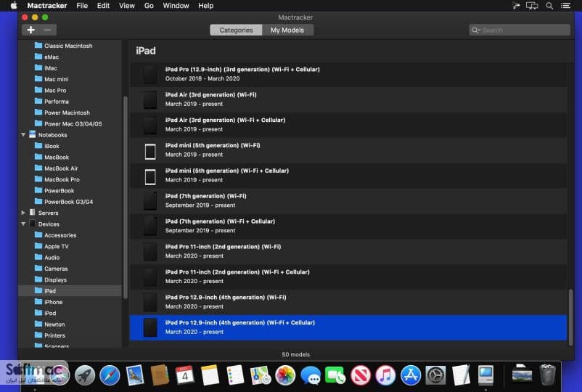Screen dimensions: 582x392
Task: Open the Apple menu
Action: [14, 6]
